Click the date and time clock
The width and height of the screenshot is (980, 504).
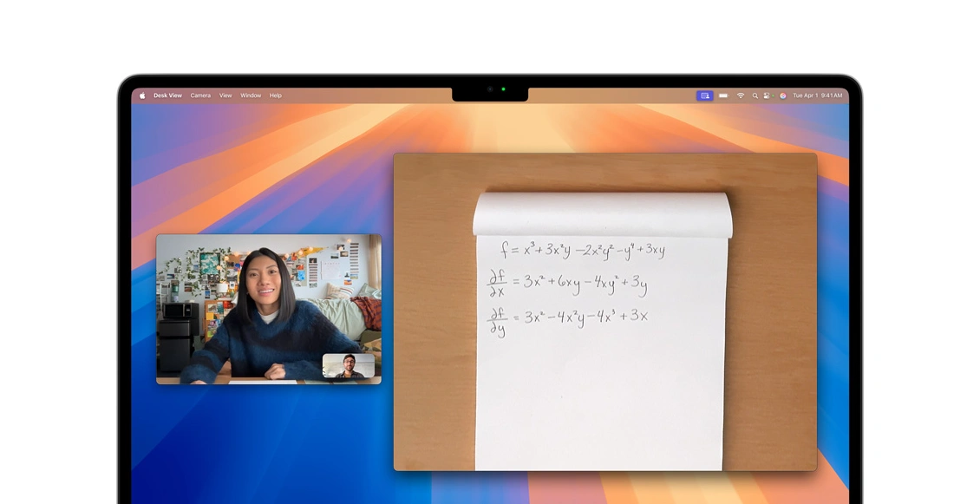coord(817,95)
